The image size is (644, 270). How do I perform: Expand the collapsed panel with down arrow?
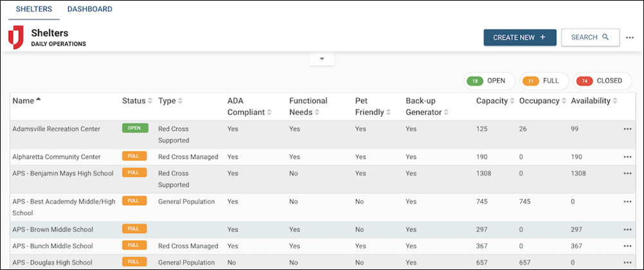pos(322,59)
